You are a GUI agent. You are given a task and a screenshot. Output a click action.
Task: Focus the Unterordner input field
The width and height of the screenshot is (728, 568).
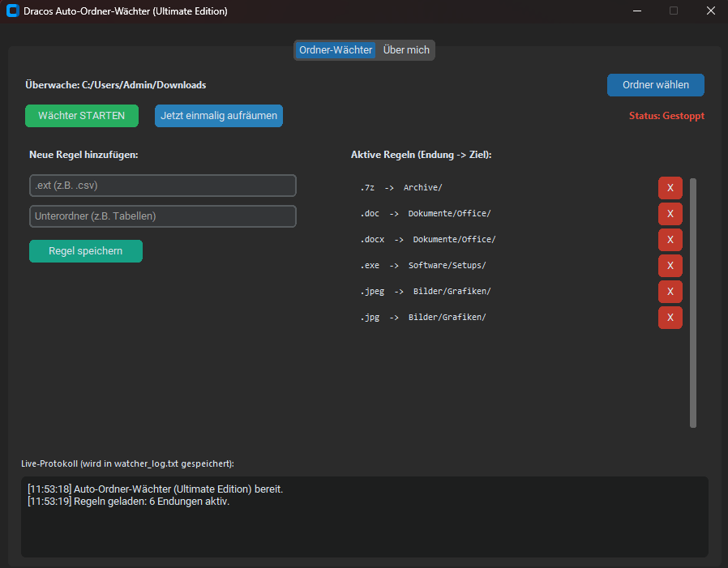pyautogui.click(x=163, y=216)
